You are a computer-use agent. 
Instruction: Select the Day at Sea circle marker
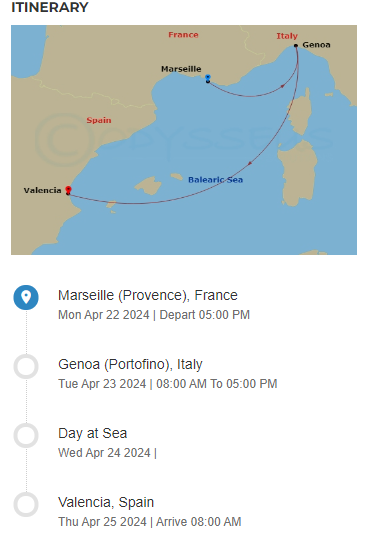click(x=26, y=435)
